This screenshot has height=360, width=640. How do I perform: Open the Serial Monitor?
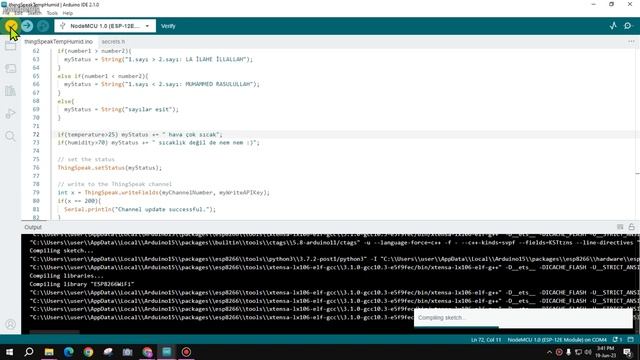click(x=628, y=26)
